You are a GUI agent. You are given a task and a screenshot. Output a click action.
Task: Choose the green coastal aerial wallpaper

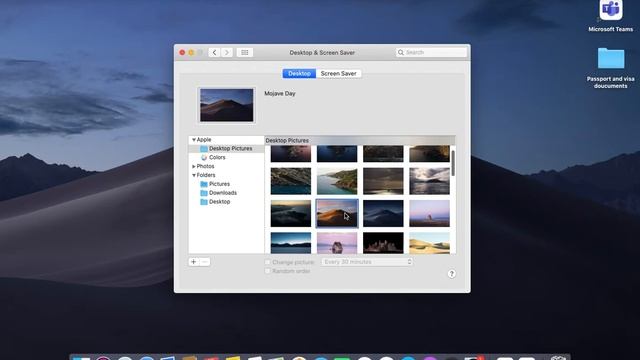(337, 181)
